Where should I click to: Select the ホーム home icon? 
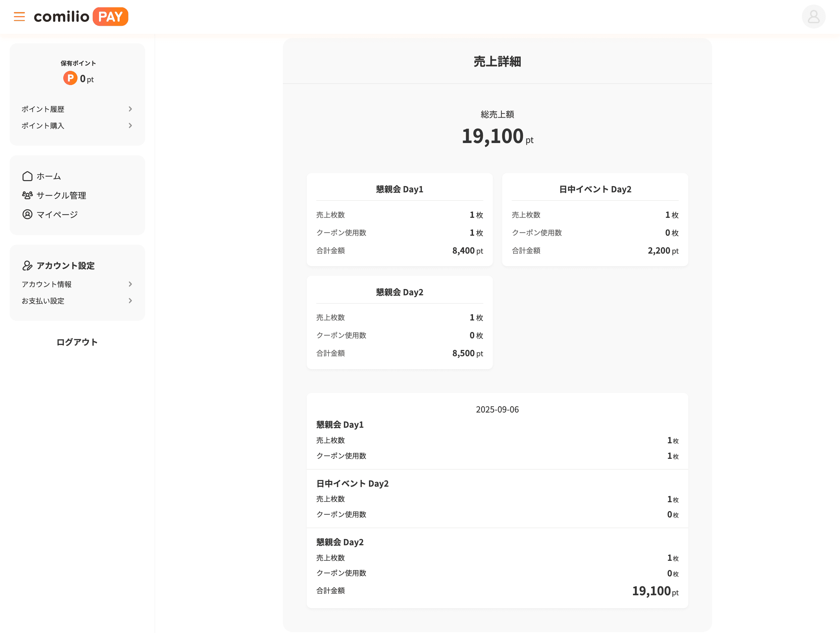(x=27, y=176)
